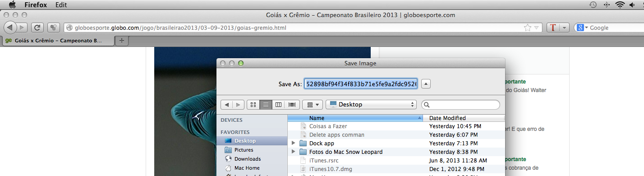
Task: Reload the globoesporte page
Action: click(x=38, y=28)
